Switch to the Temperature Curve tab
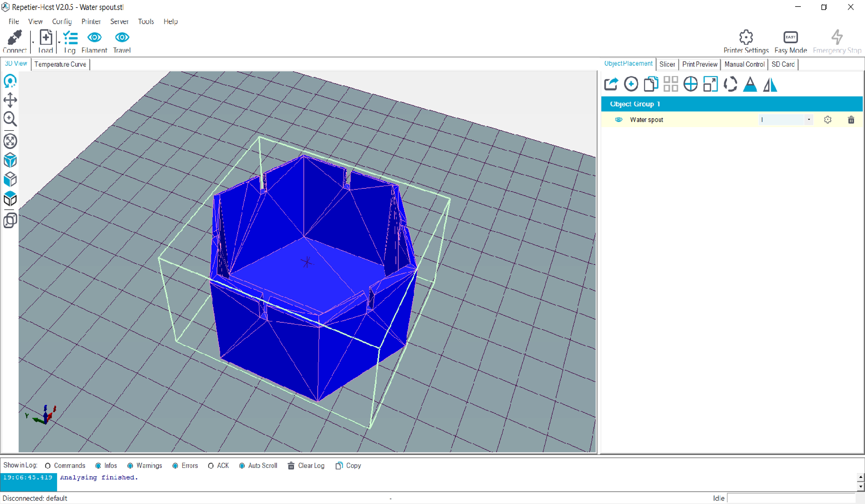Screen dimensions: 865x504 click(60, 64)
